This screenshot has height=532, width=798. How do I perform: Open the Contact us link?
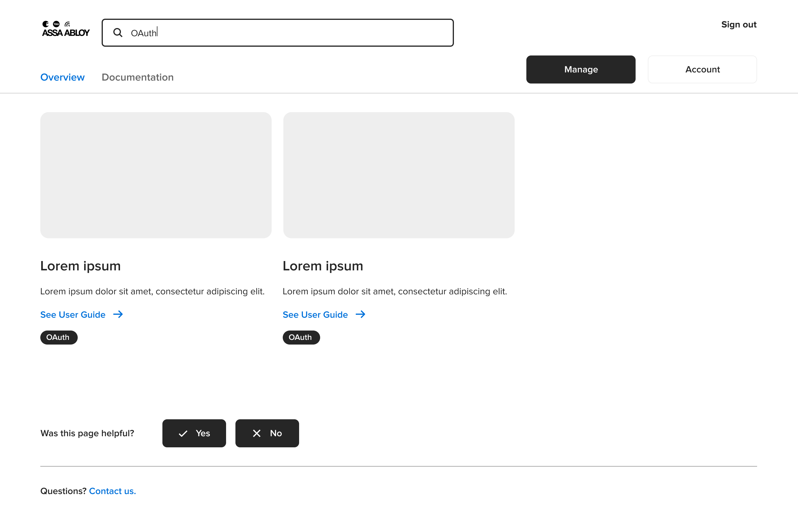point(112,491)
